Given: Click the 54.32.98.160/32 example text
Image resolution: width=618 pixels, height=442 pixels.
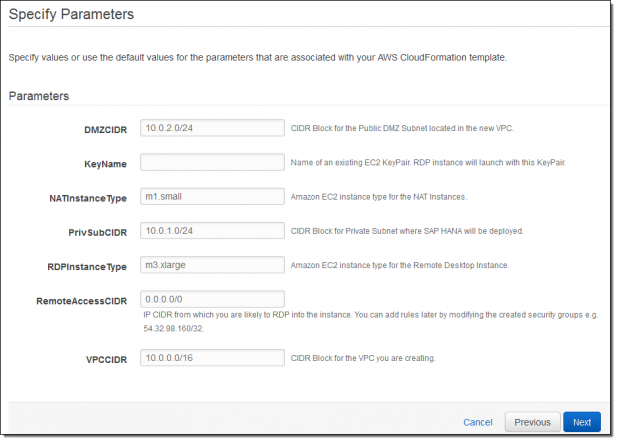Looking at the screenshot, I should [x=173, y=329].
